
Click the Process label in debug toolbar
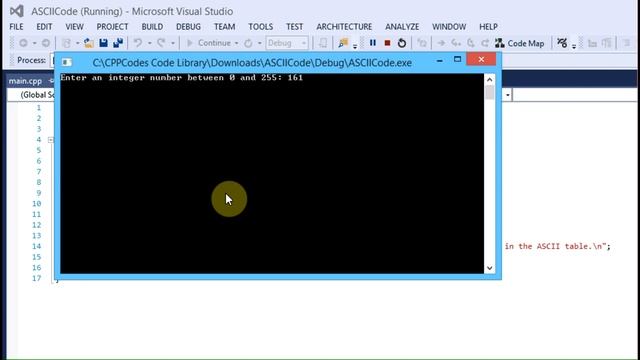tap(31, 60)
